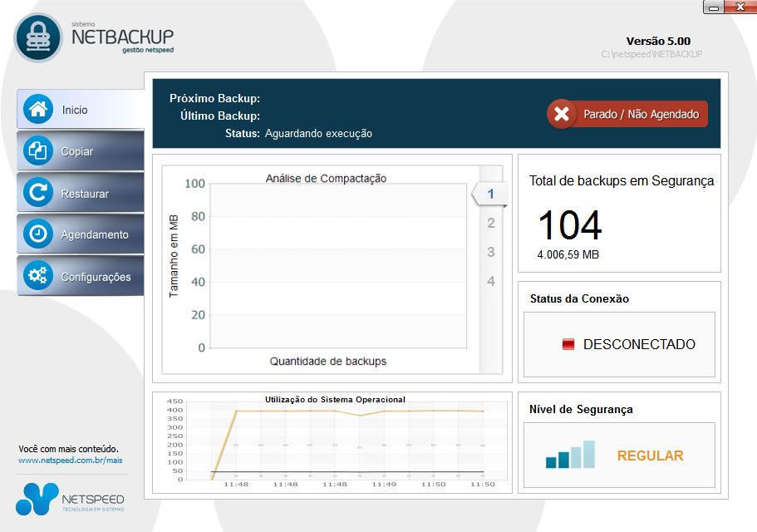Click the security level bars icon
The image size is (757, 532).
point(570,454)
